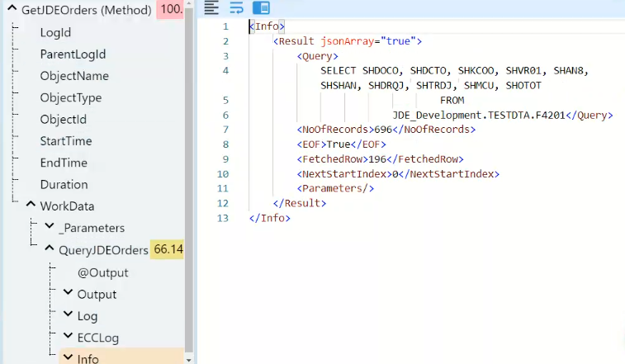Screen dimensions: 625x364
Task: Click the jsonArray attribute on line 2
Action: pos(348,41)
